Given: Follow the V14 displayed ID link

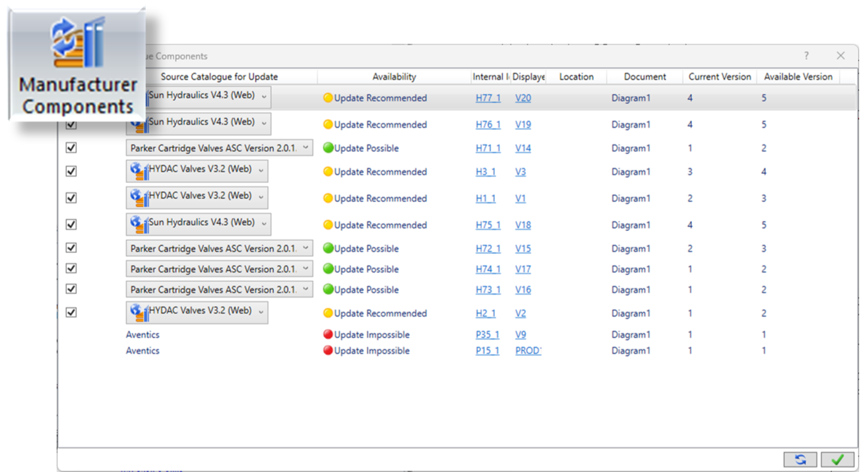Looking at the screenshot, I should 523,148.
